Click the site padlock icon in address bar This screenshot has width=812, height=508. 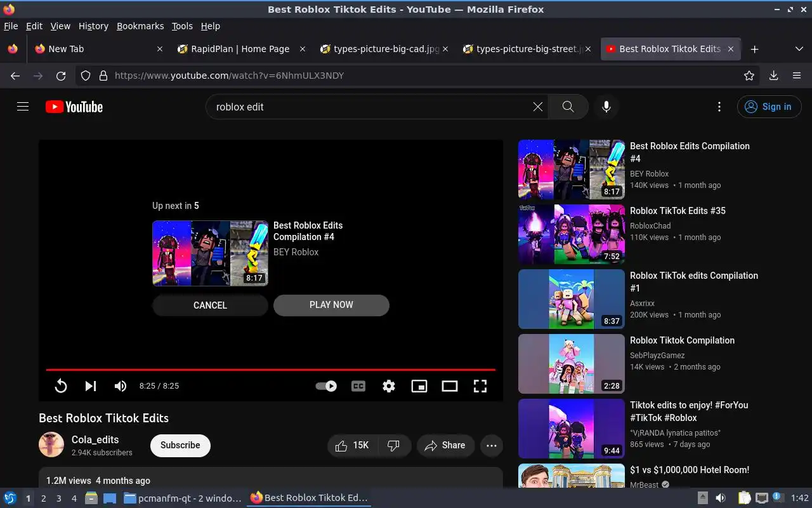click(103, 76)
